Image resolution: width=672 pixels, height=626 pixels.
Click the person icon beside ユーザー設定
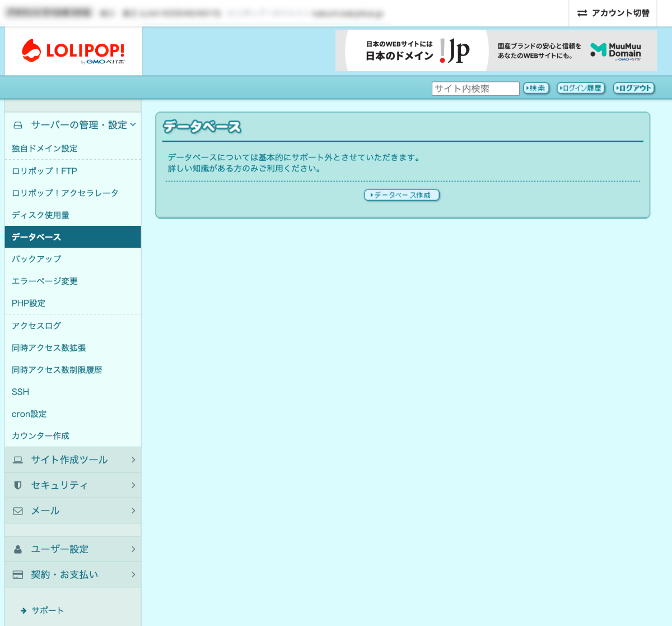click(x=18, y=549)
